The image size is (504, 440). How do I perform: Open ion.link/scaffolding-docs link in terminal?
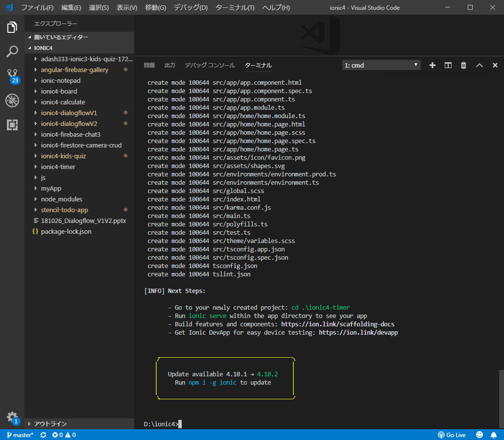[337, 324]
